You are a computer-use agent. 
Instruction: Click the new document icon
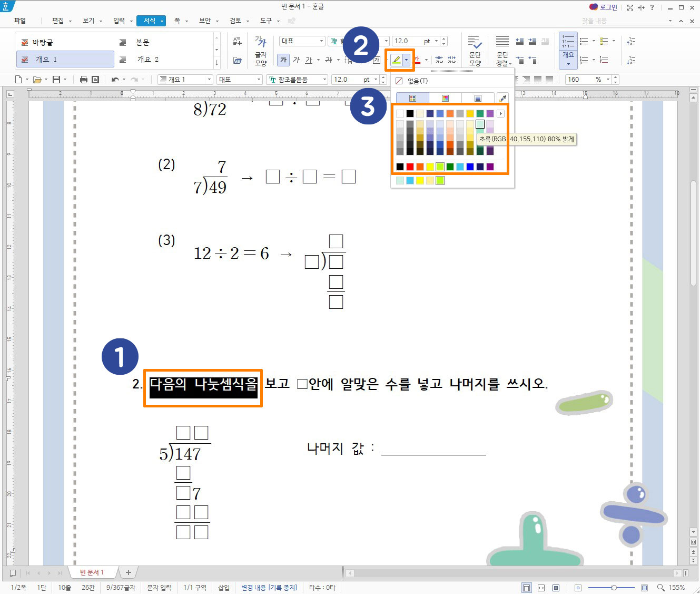tap(19, 80)
